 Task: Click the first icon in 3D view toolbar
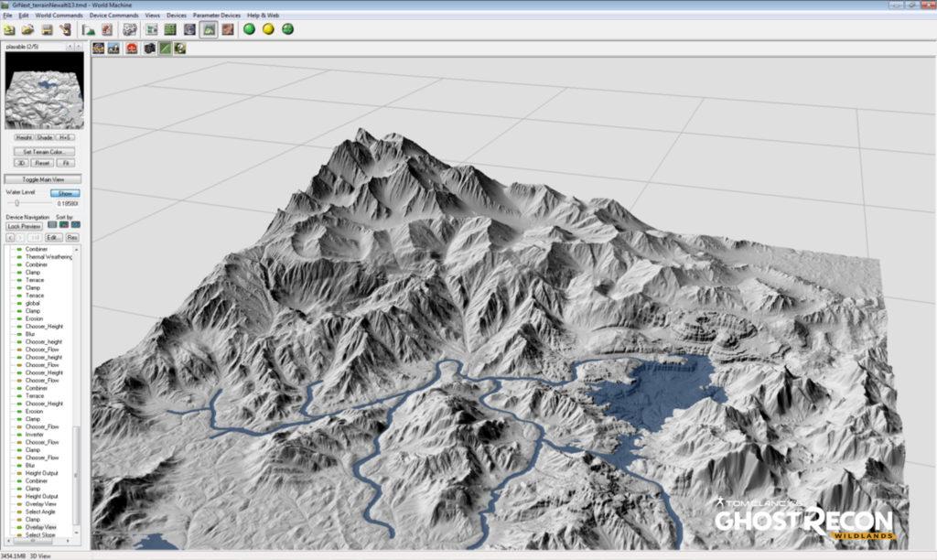[x=99, y=48]
